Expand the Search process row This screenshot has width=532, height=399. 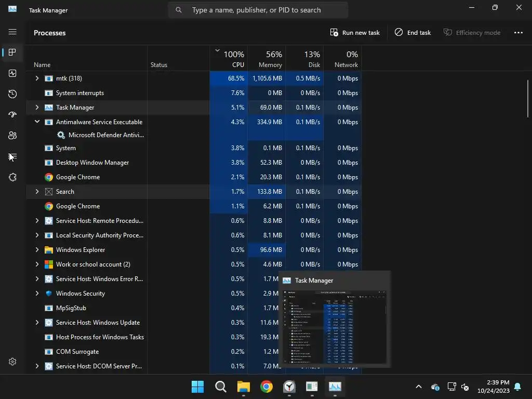pyautogui.click(x=37, y=192)
